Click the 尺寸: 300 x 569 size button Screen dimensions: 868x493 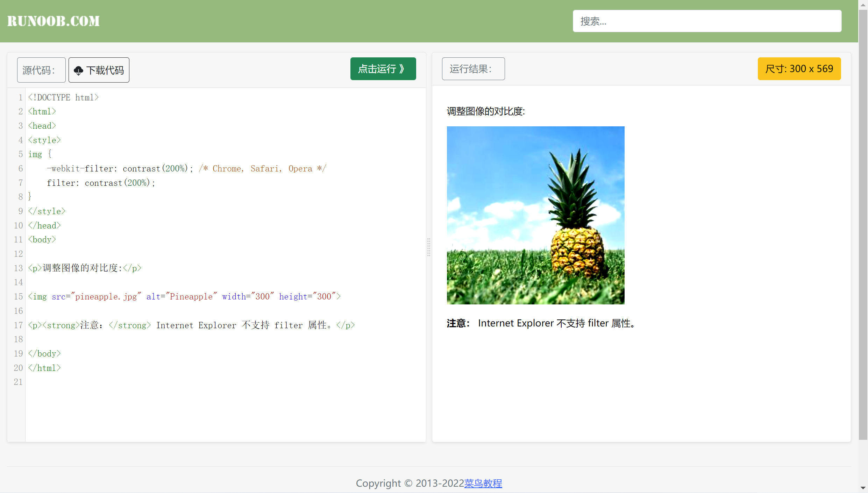tap(799, 69)
